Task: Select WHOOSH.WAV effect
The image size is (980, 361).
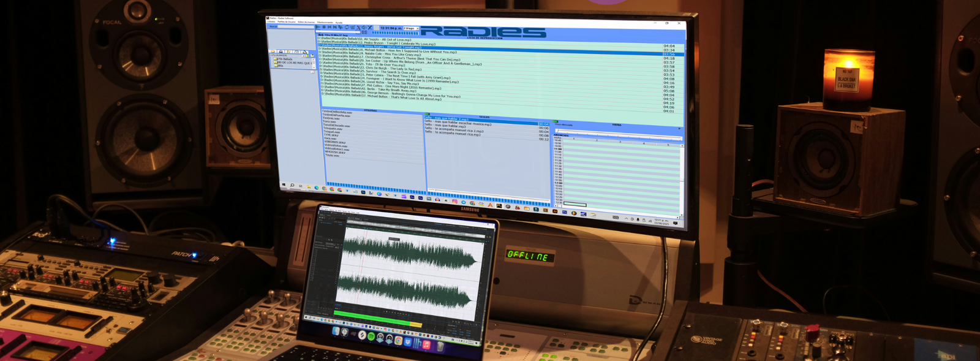Action: click(335, 152)
